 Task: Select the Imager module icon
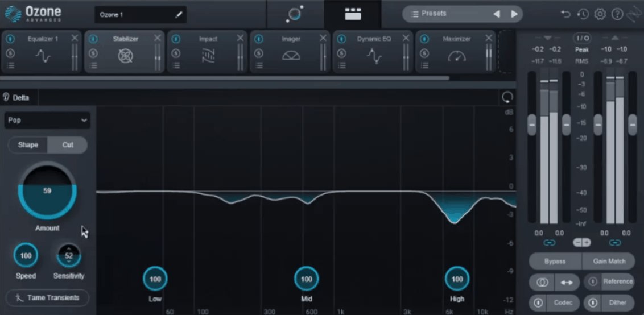point(291,56)
